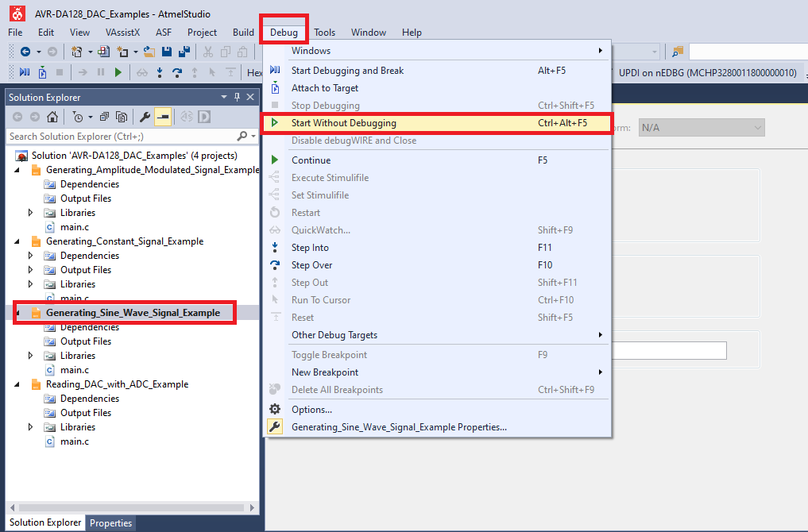Select Continue in the Debug menu
Image resolution: width=808 pixels, height=532 pixels.
coord(437,160)
